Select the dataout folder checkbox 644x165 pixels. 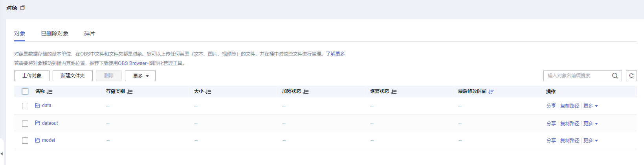tap(25, 124)
